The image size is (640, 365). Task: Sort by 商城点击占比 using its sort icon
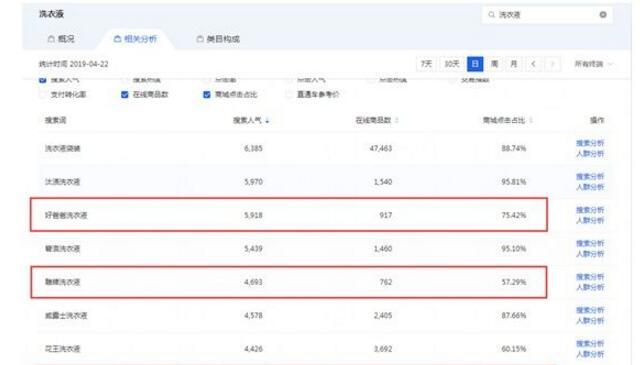pos(531,120)
